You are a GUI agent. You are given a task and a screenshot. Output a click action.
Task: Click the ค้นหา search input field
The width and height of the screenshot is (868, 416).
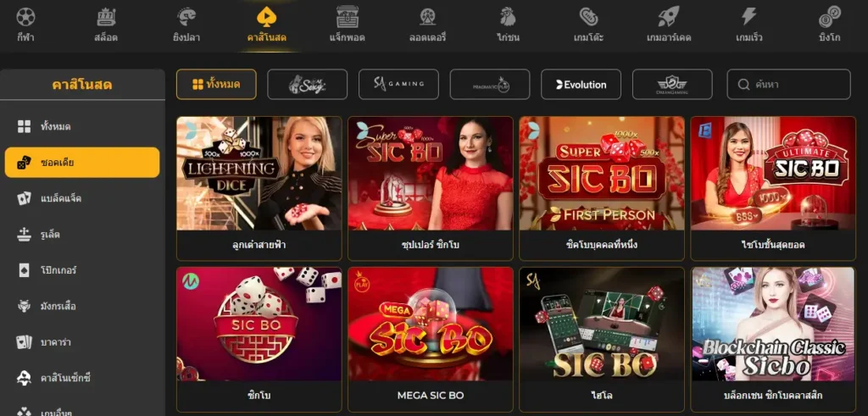point(789,84)
